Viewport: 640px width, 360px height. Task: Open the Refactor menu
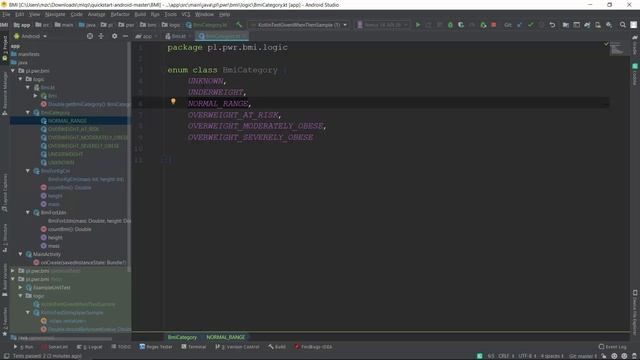pyautogui.click(x=120, y=14)
